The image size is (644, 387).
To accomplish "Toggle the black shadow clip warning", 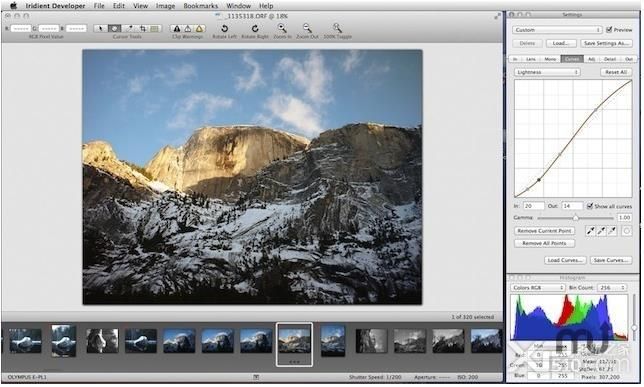I will pyautogui.click(x=177, y=28).
